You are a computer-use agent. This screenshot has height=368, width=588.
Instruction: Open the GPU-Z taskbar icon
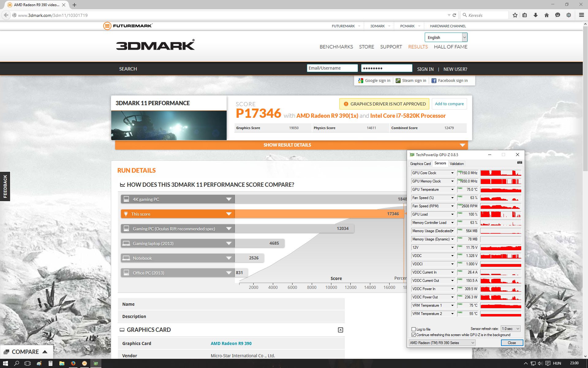pos(96,363)
